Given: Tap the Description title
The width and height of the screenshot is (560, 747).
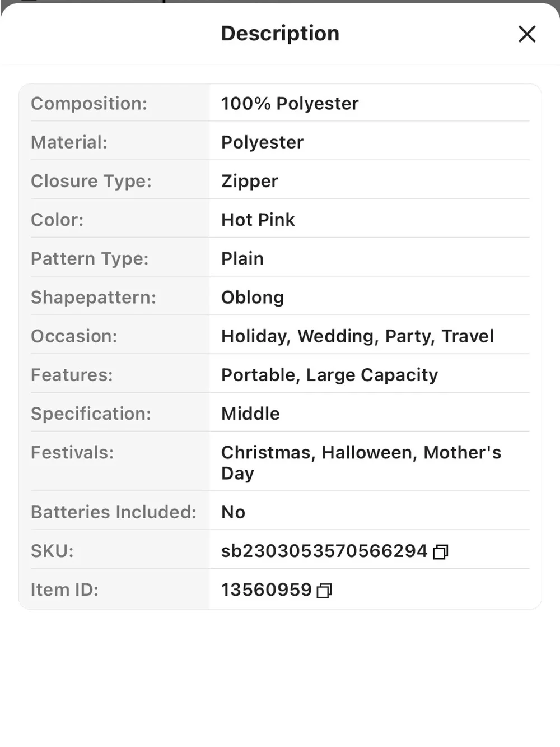Looking at the screenshot, I should tap(280, 34).
